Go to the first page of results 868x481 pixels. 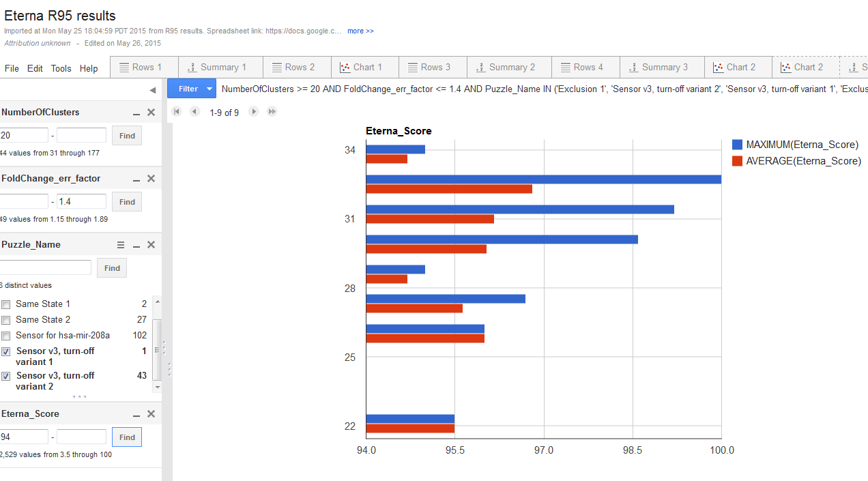click(x=177, y=111)
